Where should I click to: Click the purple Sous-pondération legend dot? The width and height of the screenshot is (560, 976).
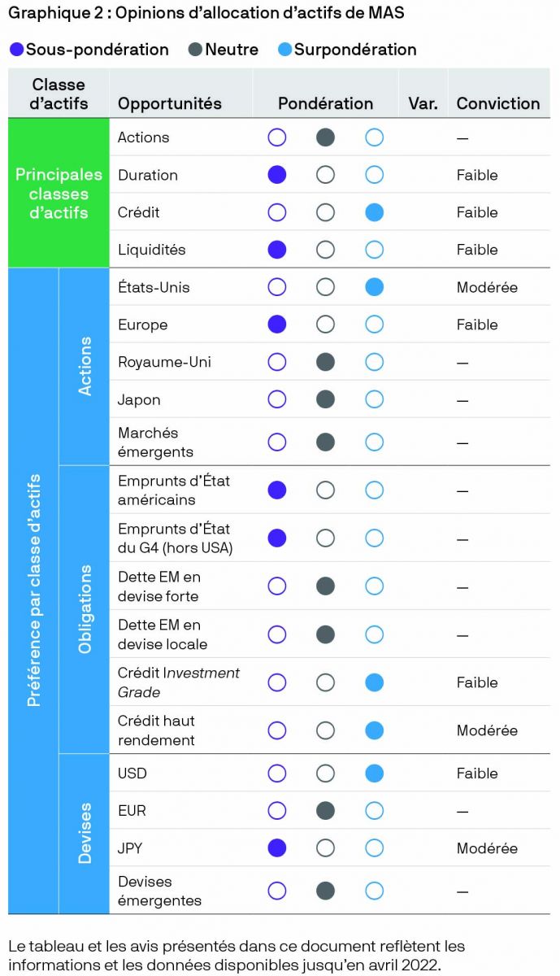point(16,50)
